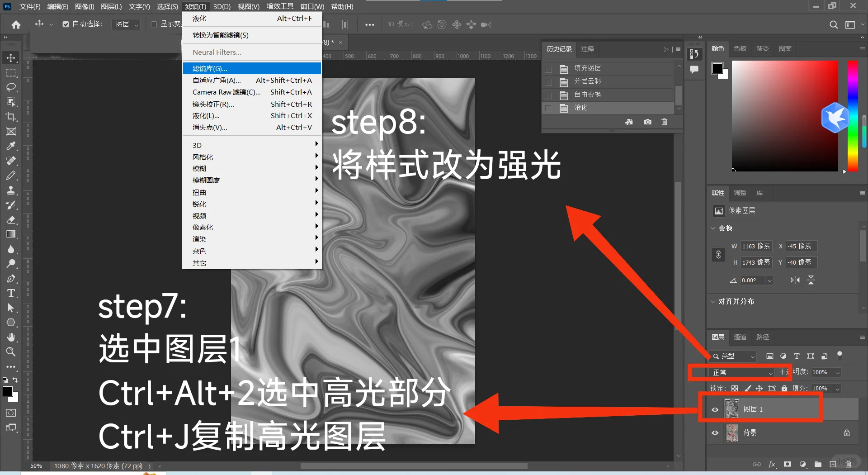Collapse the 变换 section

(x=713, y=228)
